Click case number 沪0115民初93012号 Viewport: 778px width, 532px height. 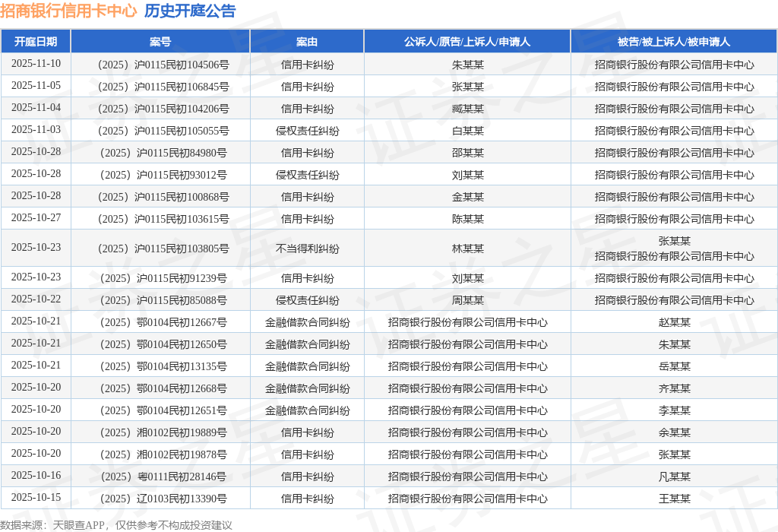(163, 175)
